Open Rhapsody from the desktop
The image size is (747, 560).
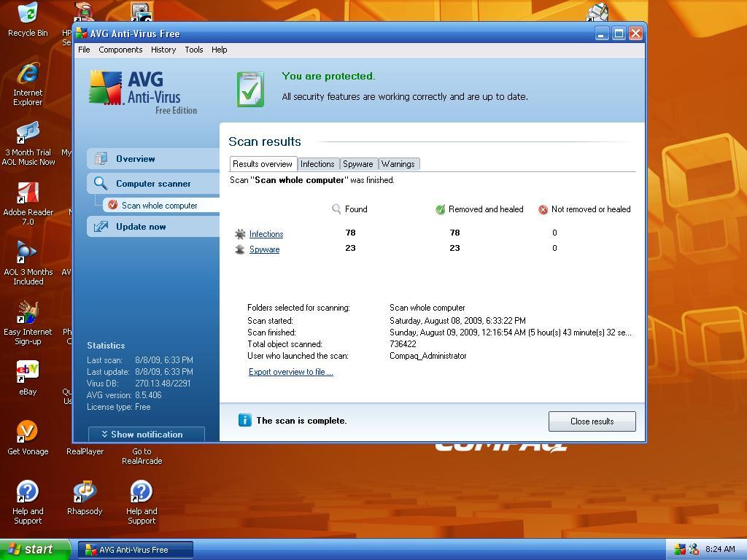click(x=85, y=489)
